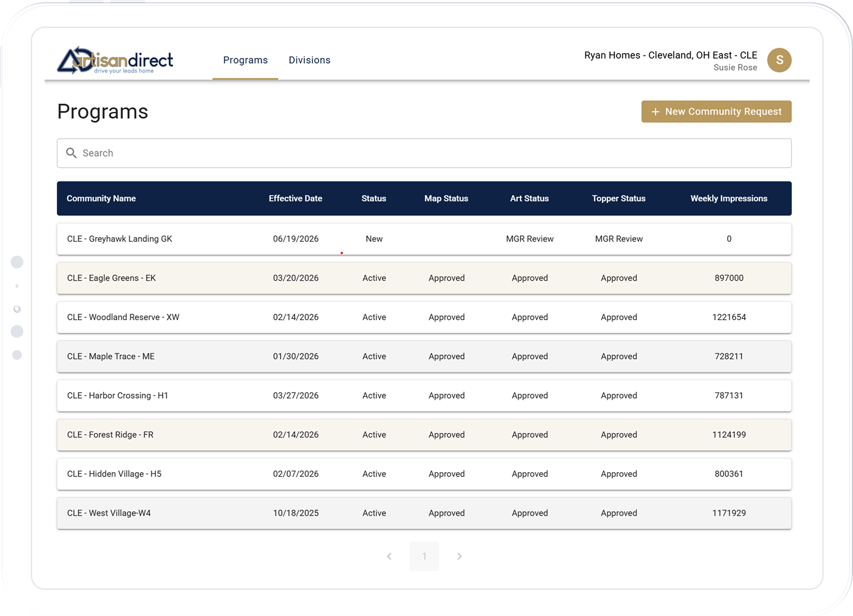This screenshot has height=616, width=853.
Task: Switch to the Divisions tab
Action: coord(310,60)
